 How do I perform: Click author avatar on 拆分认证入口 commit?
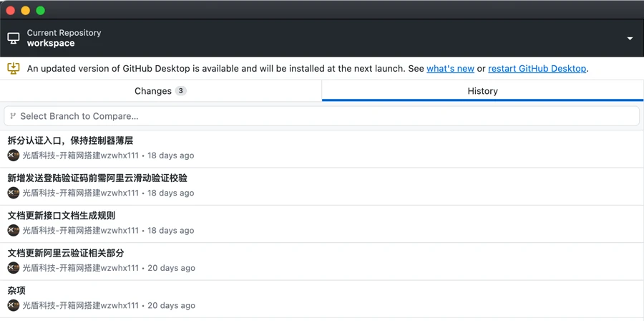pos(14,155)
